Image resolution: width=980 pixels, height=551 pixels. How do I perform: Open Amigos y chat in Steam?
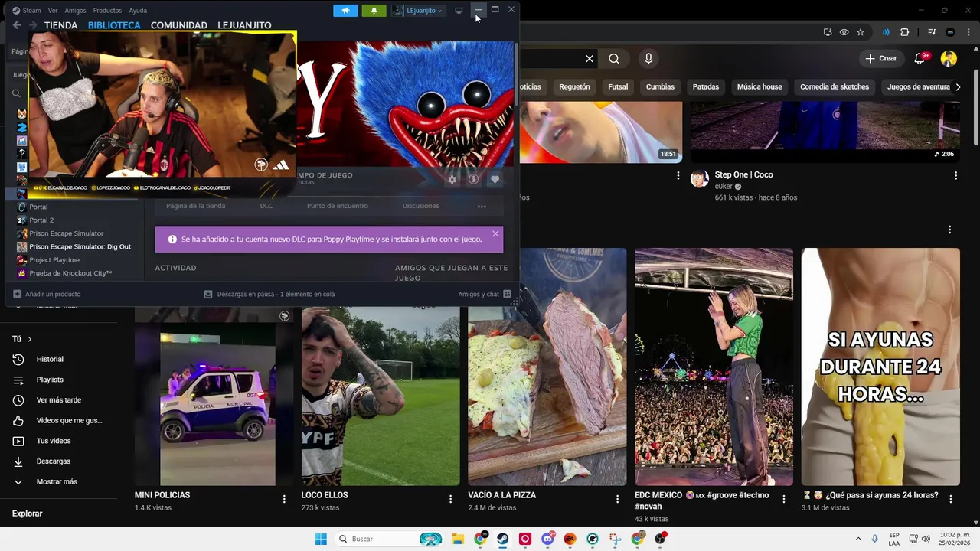[485, 294]
